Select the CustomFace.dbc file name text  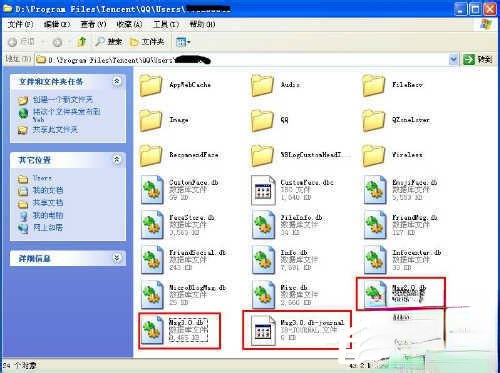click(307, 182)
